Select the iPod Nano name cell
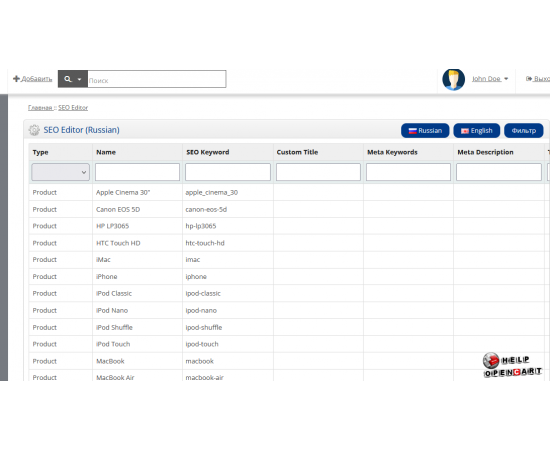 pos(138,310)
